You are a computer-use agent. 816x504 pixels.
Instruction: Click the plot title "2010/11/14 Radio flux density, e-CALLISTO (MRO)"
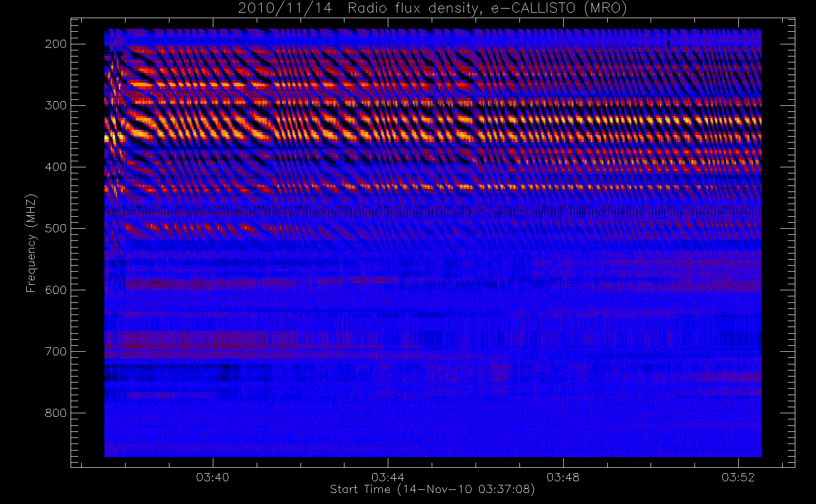pyautogui.click(x=432, y=9)
